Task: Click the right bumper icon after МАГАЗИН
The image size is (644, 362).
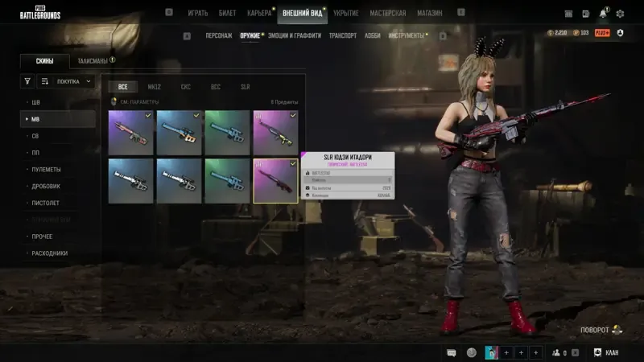Action: 461,12
